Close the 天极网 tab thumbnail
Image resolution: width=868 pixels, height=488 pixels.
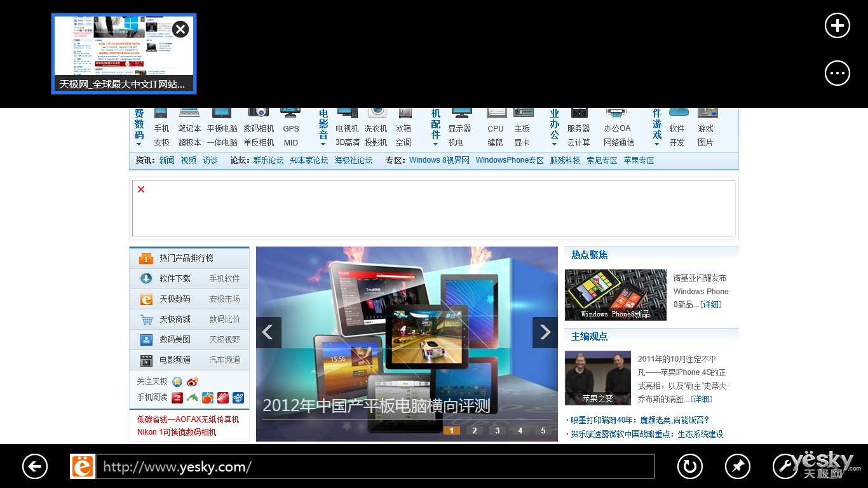pos(180,29)
